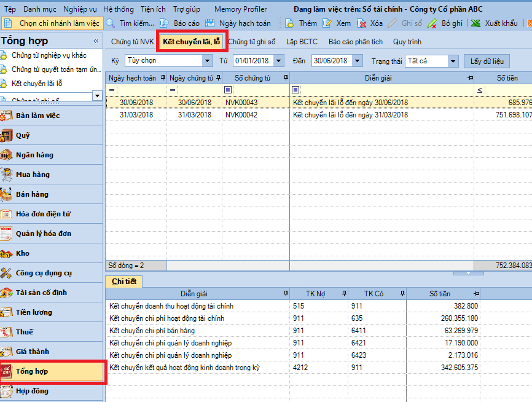
Task: Open the Báo cáo report icon
Action: pos(165,23)
